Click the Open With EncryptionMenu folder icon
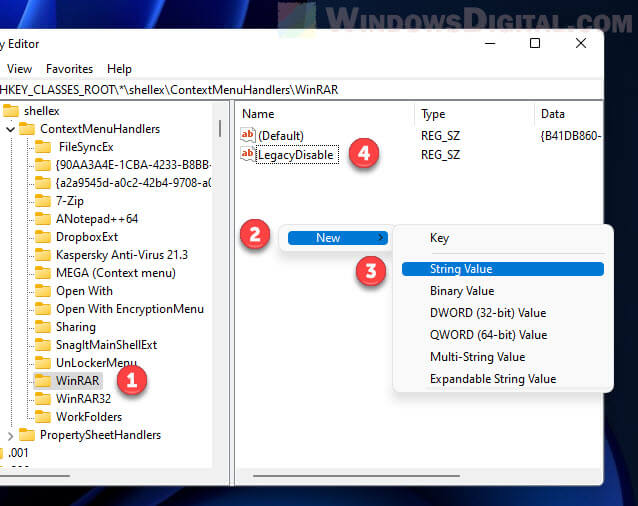 43,309
